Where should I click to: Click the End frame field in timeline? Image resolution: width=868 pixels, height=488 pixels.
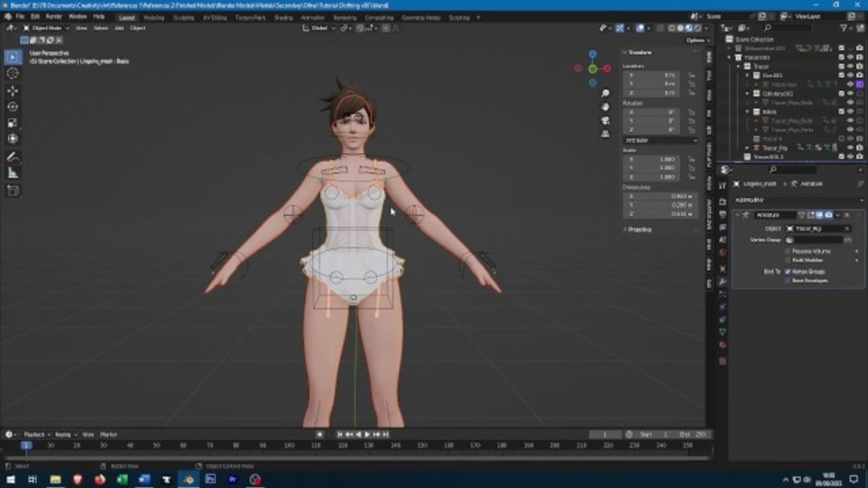[693, 434]
